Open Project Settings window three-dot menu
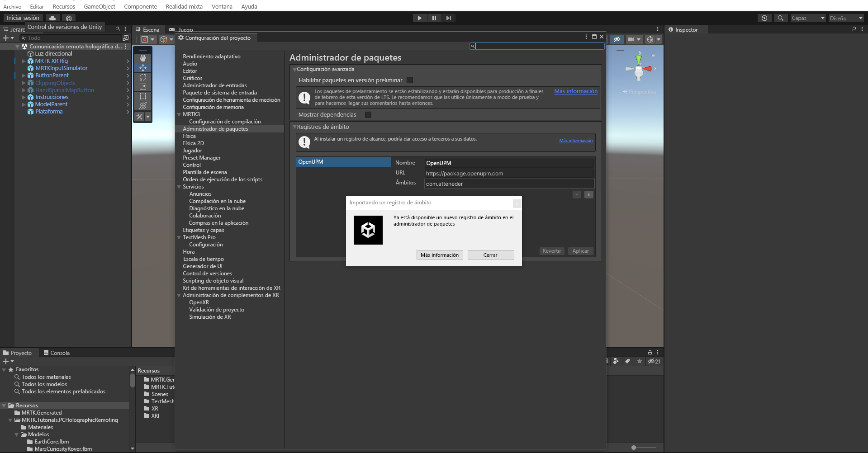This screenshot has height=453, width=868. point(586,37)
